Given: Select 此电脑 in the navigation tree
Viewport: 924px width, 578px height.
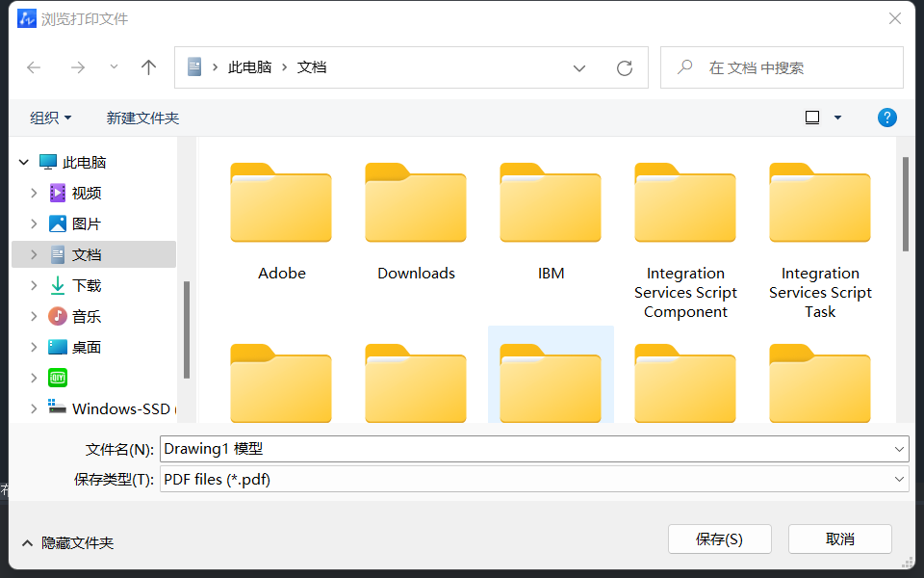Looking at the screenshot, I should pyautogui.click(x=72, y=162).
